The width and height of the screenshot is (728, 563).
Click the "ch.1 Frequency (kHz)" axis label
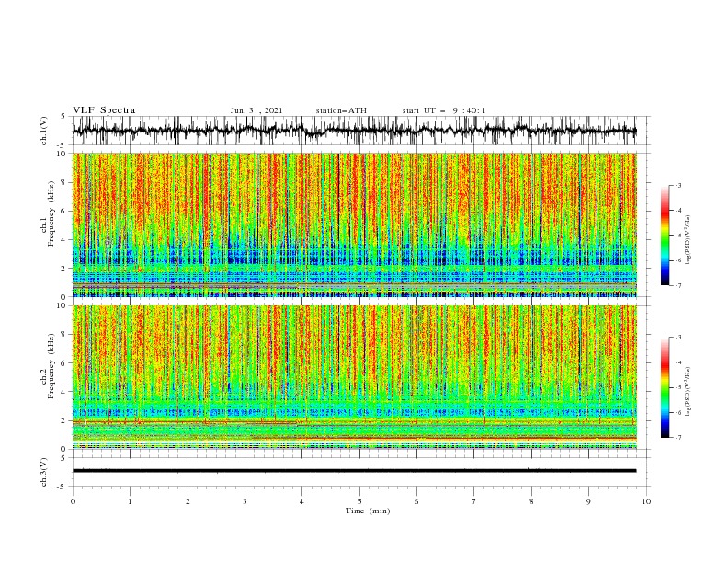point(48,214)
